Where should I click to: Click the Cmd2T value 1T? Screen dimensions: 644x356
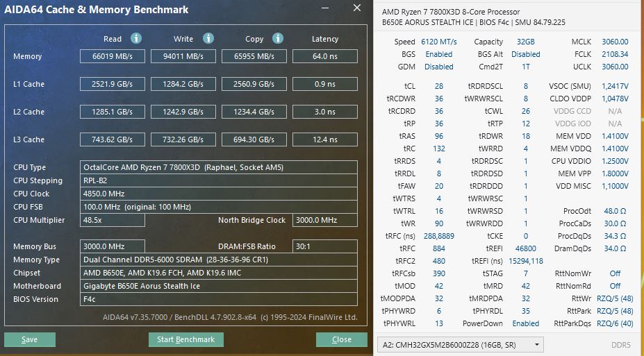pyautogui.click(x=526, y=67)
